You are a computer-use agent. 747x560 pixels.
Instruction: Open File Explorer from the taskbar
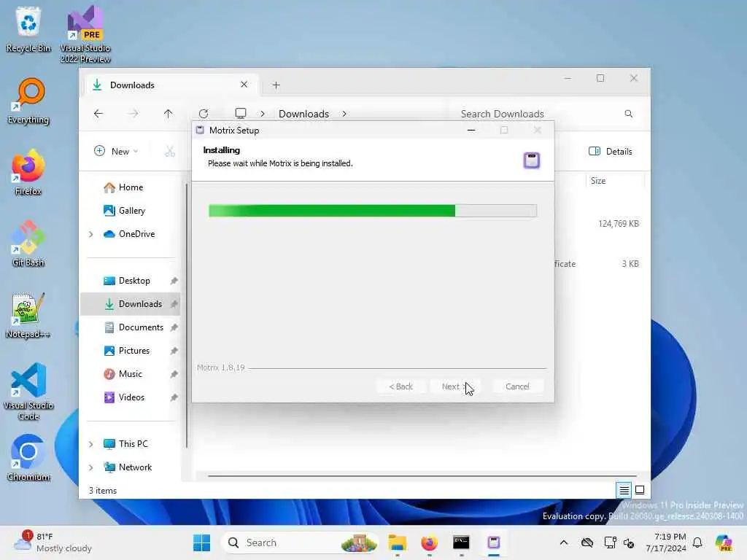(397, 542)
